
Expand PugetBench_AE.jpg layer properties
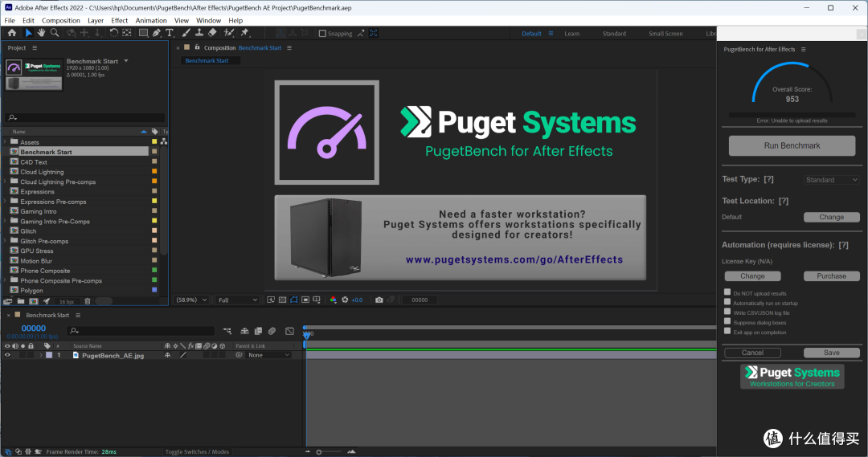[40, 355]
